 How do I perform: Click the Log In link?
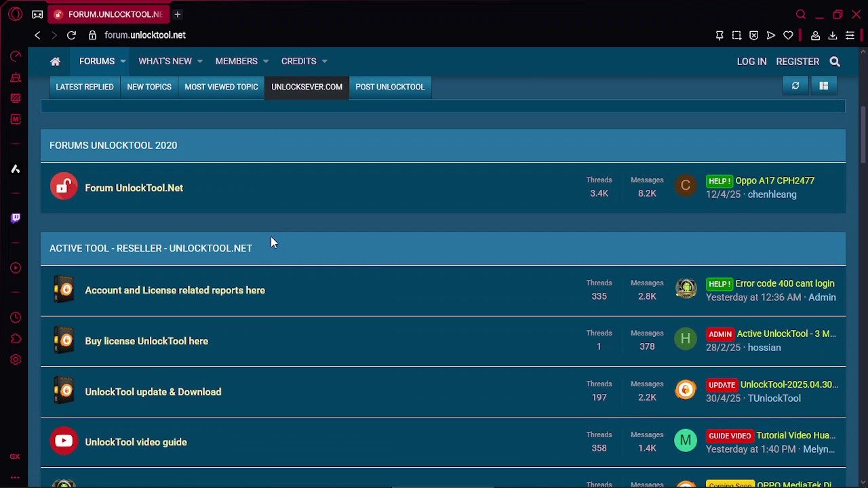click(751, 61)
